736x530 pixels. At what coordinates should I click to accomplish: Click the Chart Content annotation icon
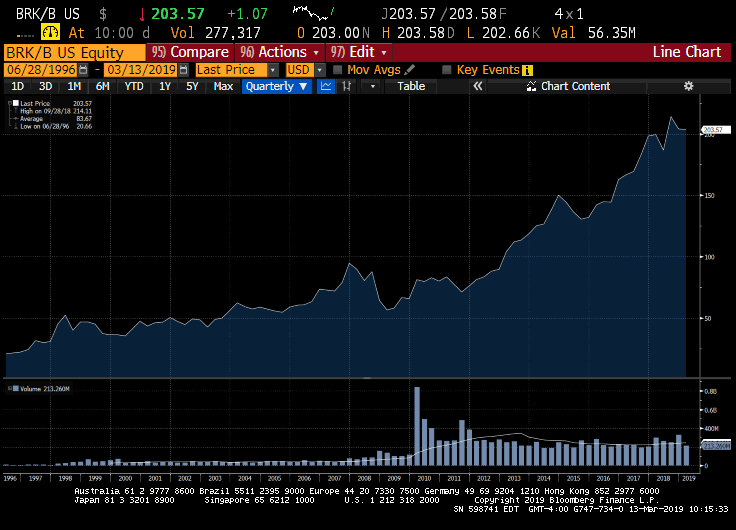(531, 86)
